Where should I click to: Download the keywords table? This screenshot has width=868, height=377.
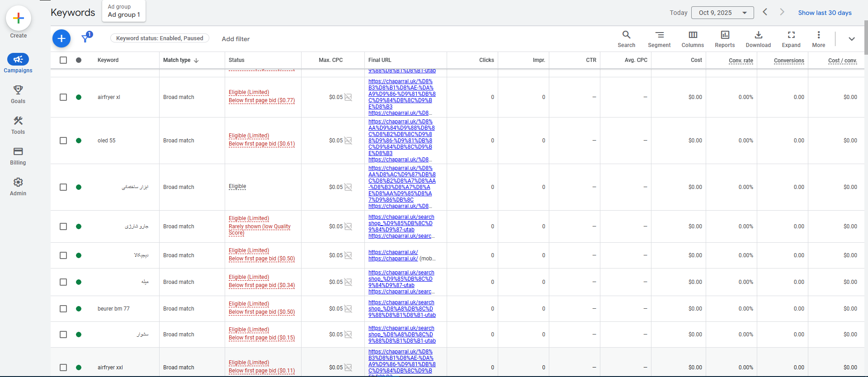(x=758, y=38)
